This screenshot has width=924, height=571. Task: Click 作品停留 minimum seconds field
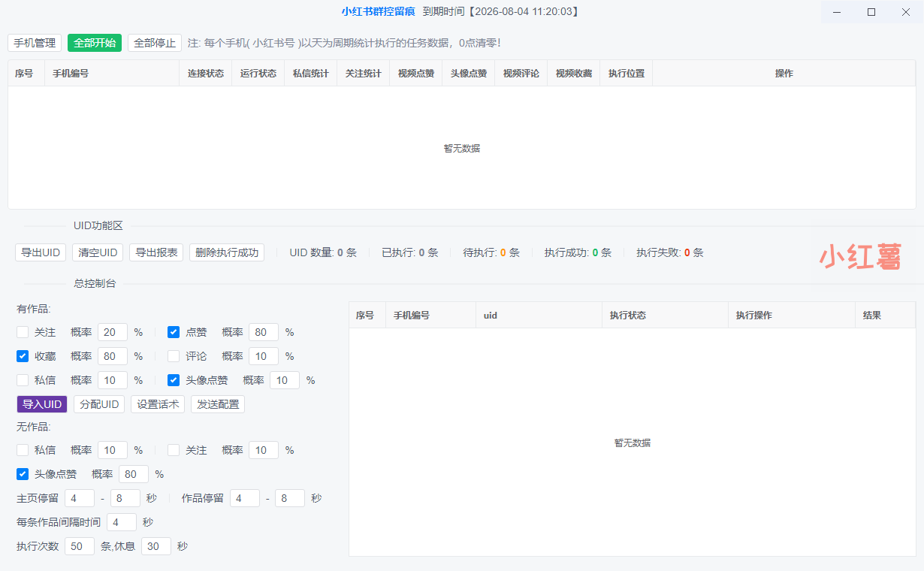point(245,498)
